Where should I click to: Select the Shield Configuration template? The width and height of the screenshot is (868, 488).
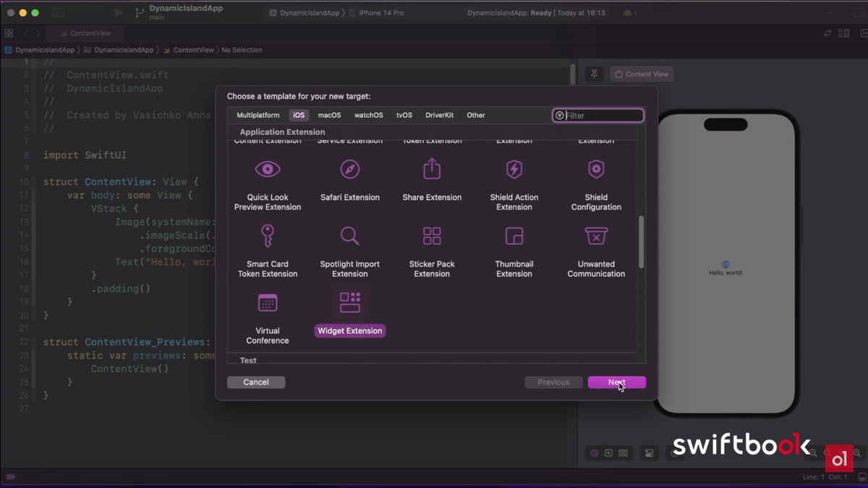click(x=596, y=184)
